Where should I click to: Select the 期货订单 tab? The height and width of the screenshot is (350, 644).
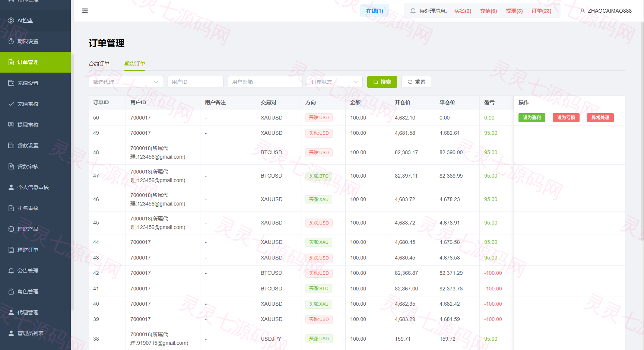click(x=135, y=64)
